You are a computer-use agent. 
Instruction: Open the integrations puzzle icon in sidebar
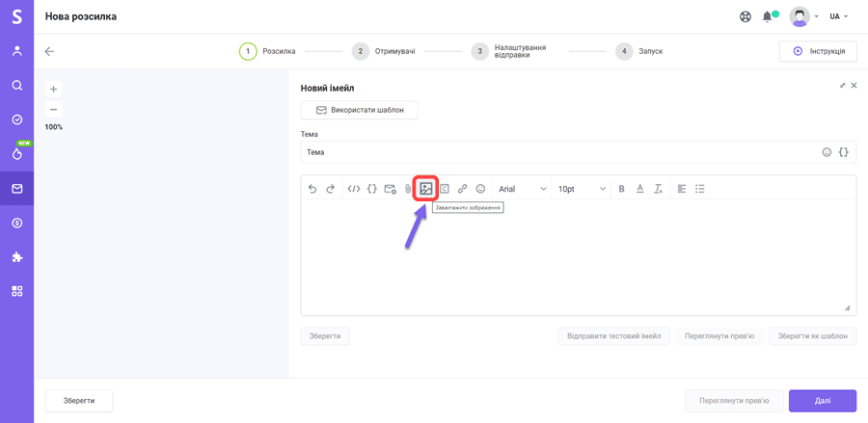point(16,257)
